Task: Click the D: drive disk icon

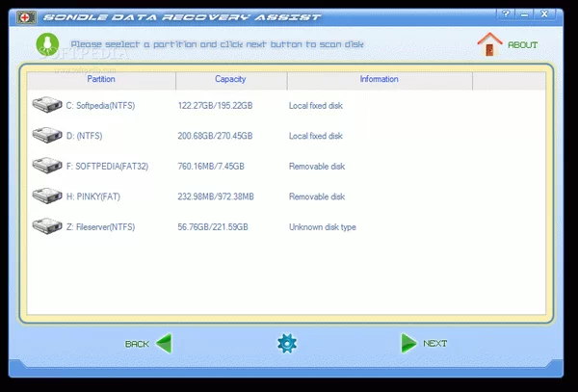Action: (x=46, y=135)
